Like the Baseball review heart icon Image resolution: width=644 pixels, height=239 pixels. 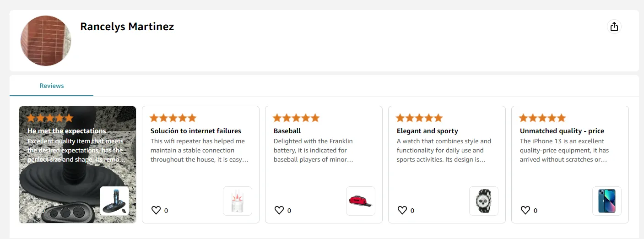tap(279, 210)
